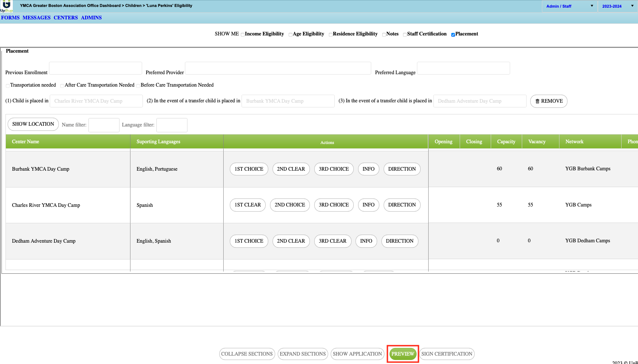Click the third placement field Dedham Adventure
Image resolution: width=638 pixels, height=364 pixels.
pyautogui.click(x=480, y=101)
